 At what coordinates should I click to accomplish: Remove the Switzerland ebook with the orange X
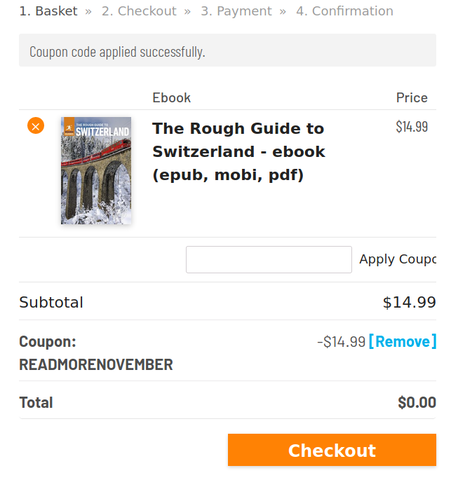click(x=36, y=126)
